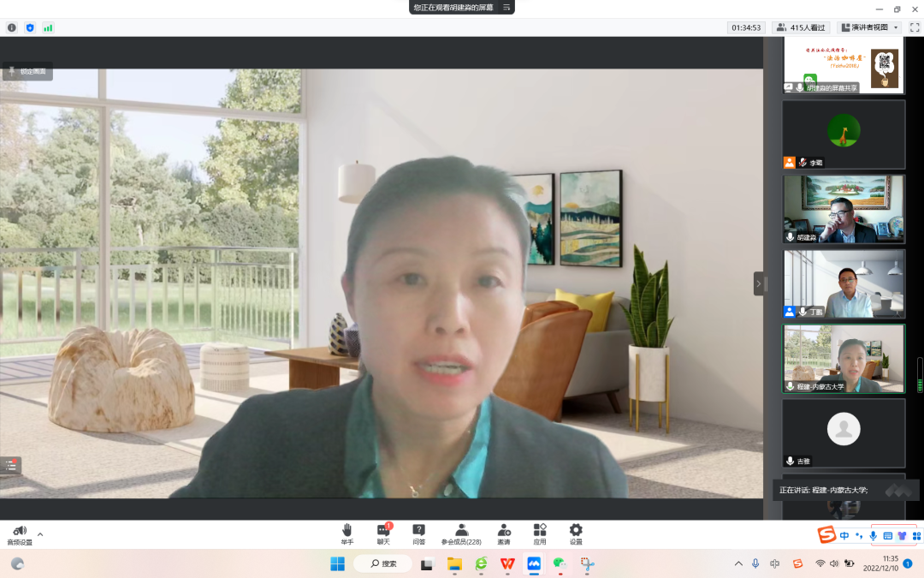Select 胡建淼 video thumbnail
This screenshot has height=578, width=924.
844,210
